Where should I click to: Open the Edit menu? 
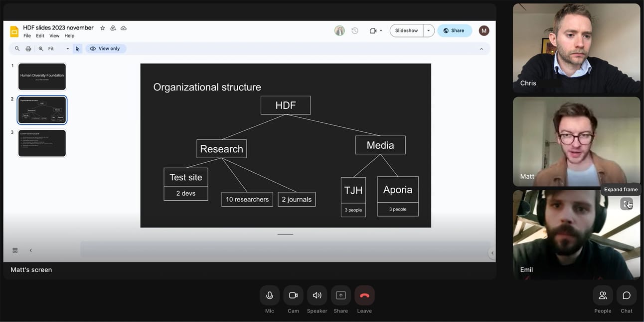coord(40,36)
